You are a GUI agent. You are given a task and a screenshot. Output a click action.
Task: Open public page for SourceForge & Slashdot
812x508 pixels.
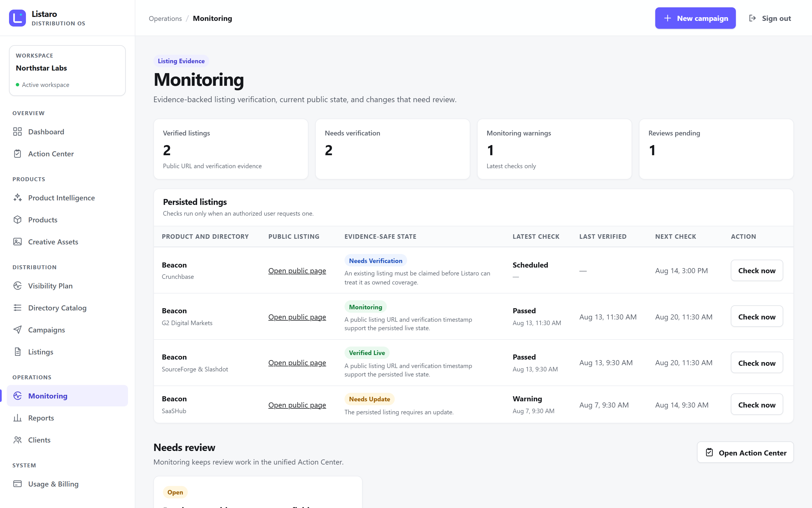pyautogui.click(x=297, y=363)
